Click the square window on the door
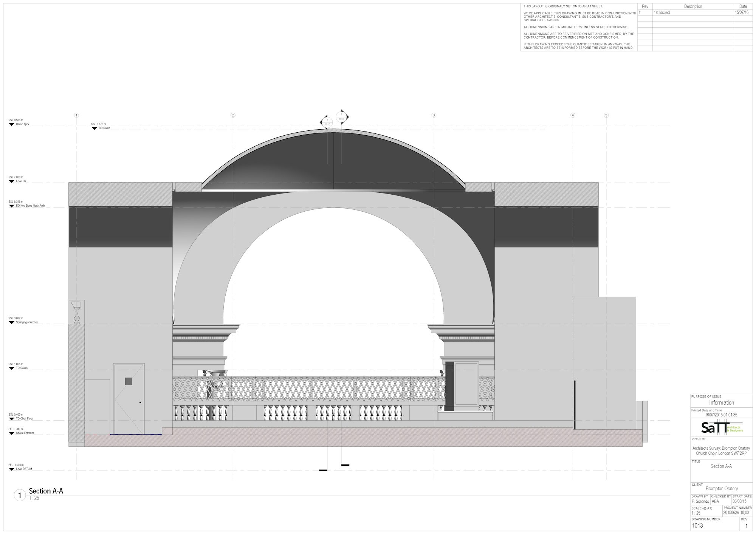The image size is (756, 534). tap(129, 381)
